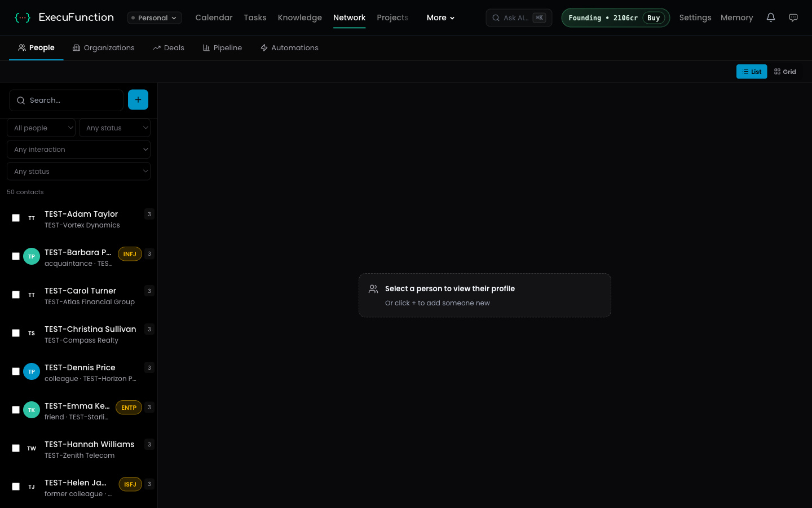Open the notifications bell
The width and height of the screenshot is (812, 508).
pos(770,17)
